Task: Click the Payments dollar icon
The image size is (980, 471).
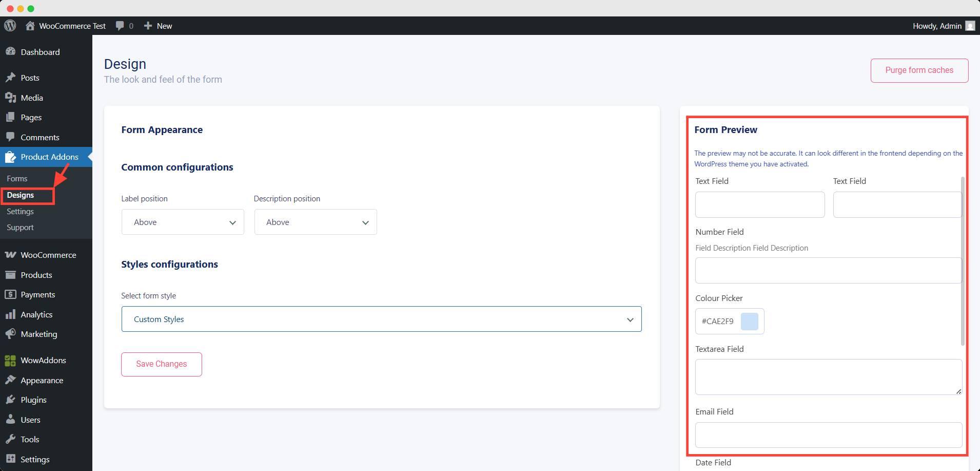Action: 10,294
